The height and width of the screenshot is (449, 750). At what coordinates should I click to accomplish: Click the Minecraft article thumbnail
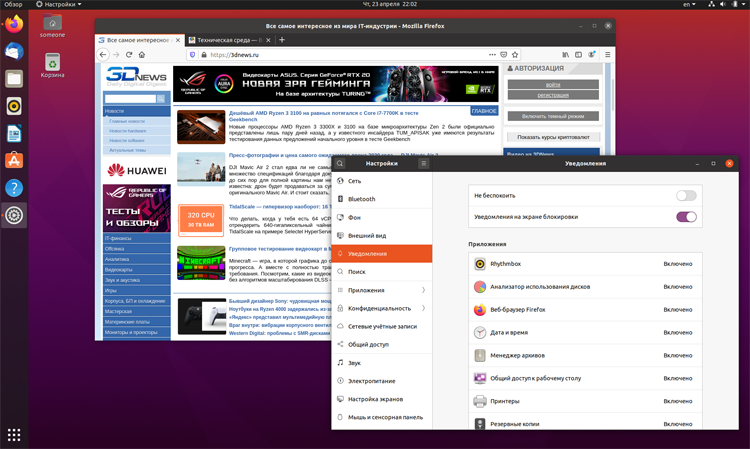click(201, 263)
